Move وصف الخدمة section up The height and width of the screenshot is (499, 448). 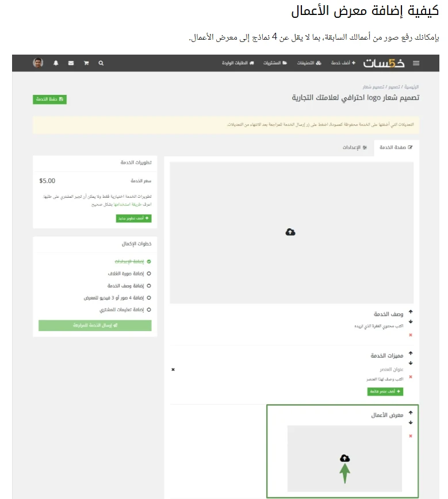coord(411,312)
